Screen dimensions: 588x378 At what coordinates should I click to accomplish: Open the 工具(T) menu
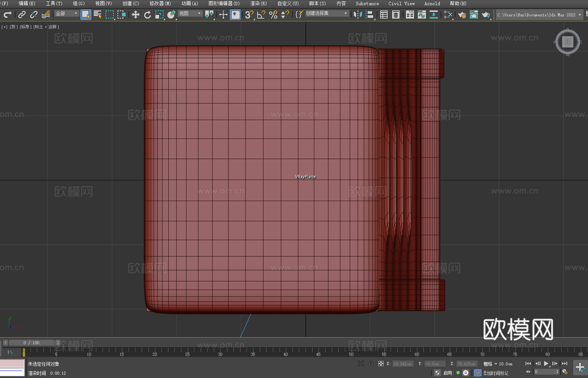[54, 4]
